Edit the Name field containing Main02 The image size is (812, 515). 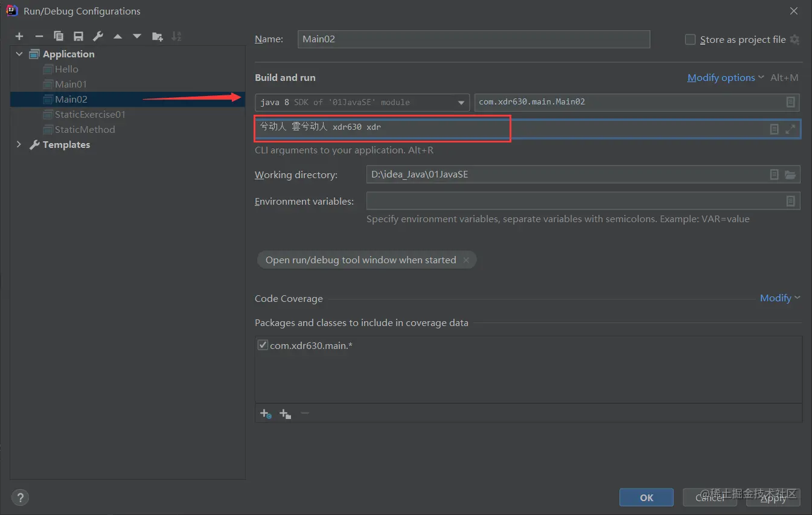coord(474,39)
